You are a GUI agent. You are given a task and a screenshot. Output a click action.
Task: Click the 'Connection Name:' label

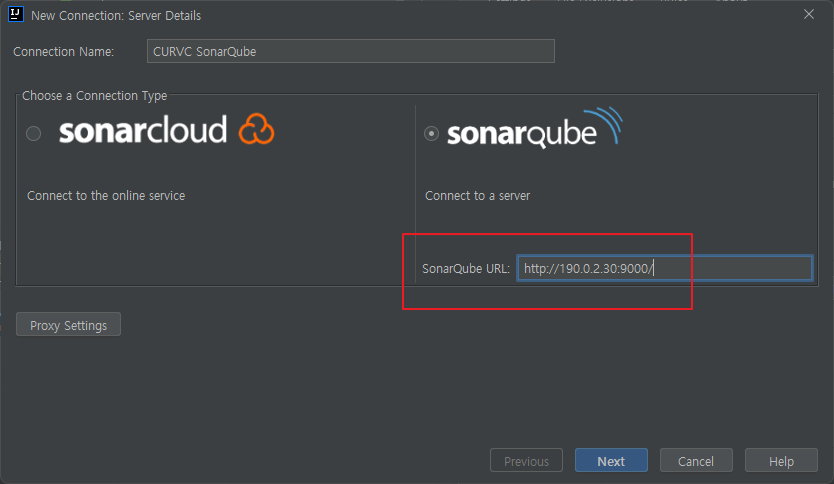pyautogui.click(x=63, y=52)
